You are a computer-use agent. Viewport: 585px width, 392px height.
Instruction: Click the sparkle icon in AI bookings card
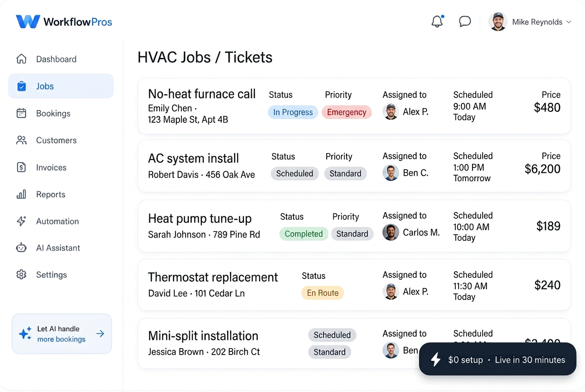25,334
